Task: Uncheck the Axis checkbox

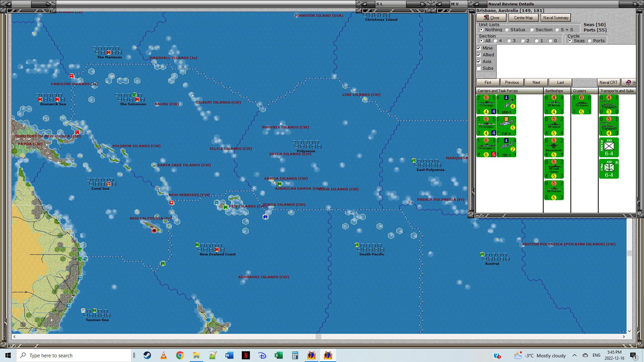Action: coord(479,62)
